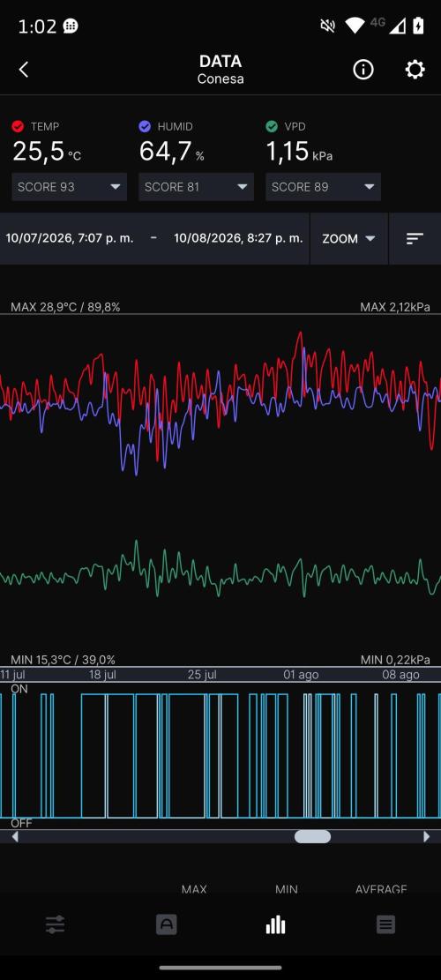Click the horizontal scrollbar thumb

click(x=312, y=836)
